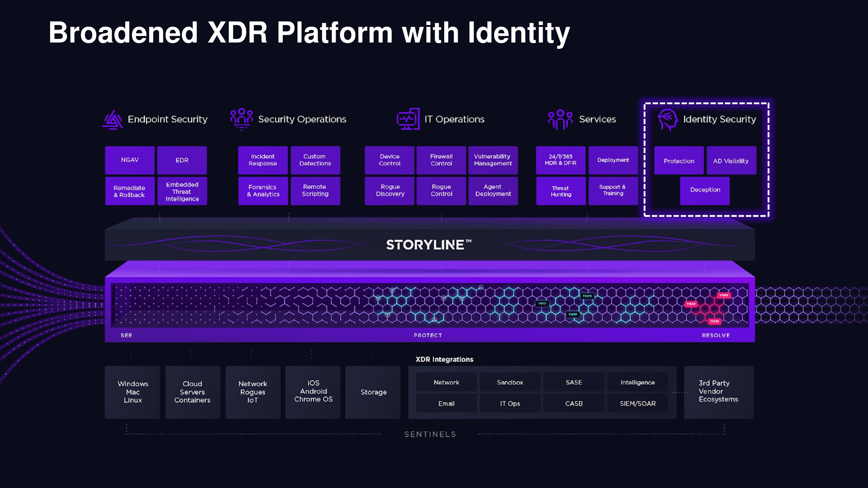Select the SIEM/SOAR integration cell

point(638,403)
